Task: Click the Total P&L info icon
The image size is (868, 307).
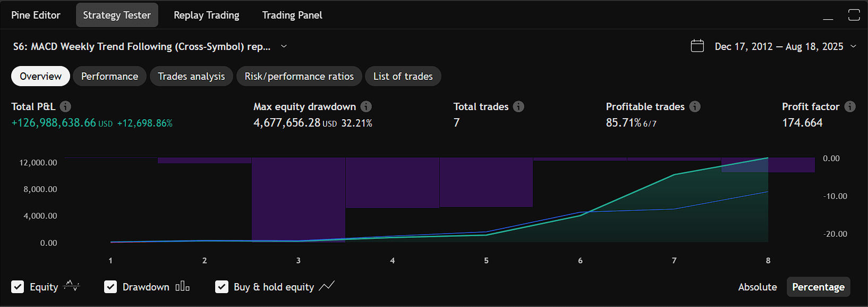Action: pos(65,106)
